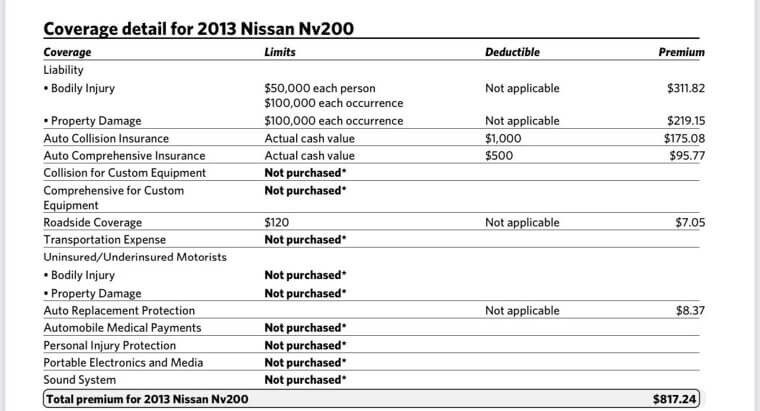Viewport: 760px width, 411px height.
Task: Click the $120 roadside coverage limit
Action: (275, 222)
